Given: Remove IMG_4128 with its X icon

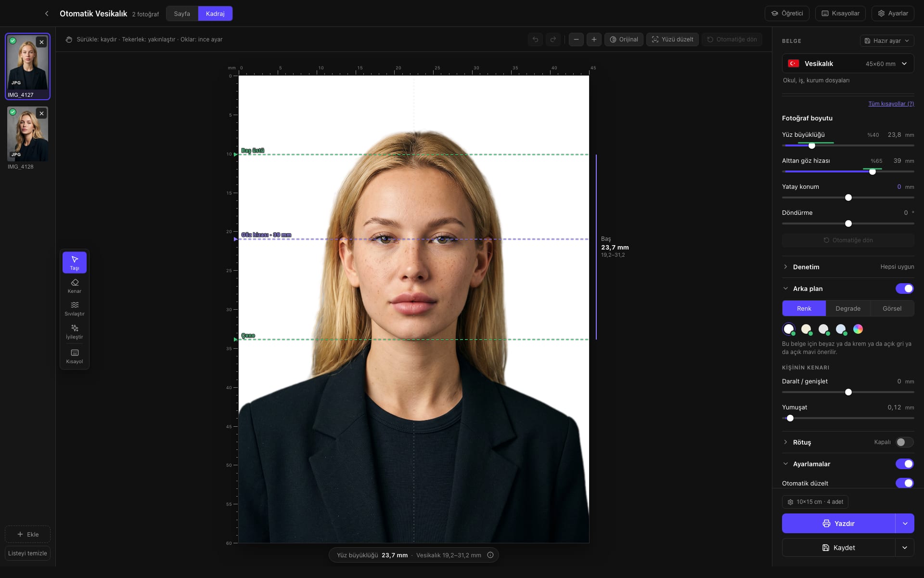Looking at the screenshot, I should click(42, 114).
